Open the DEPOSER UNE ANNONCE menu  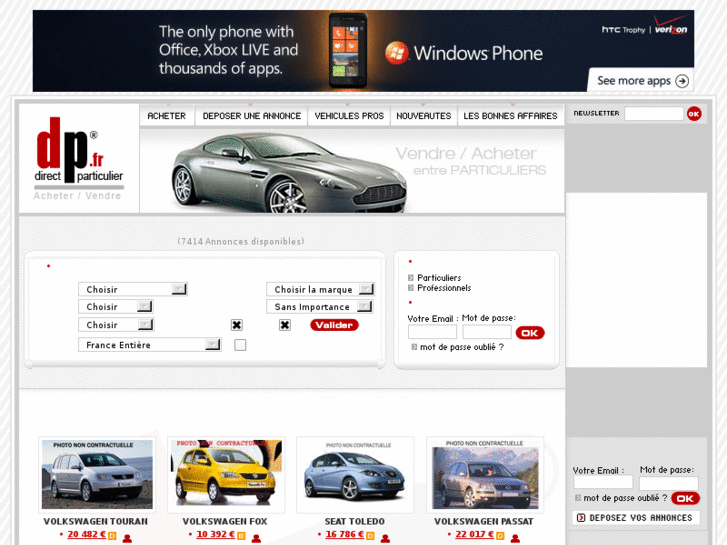point(252,116)
